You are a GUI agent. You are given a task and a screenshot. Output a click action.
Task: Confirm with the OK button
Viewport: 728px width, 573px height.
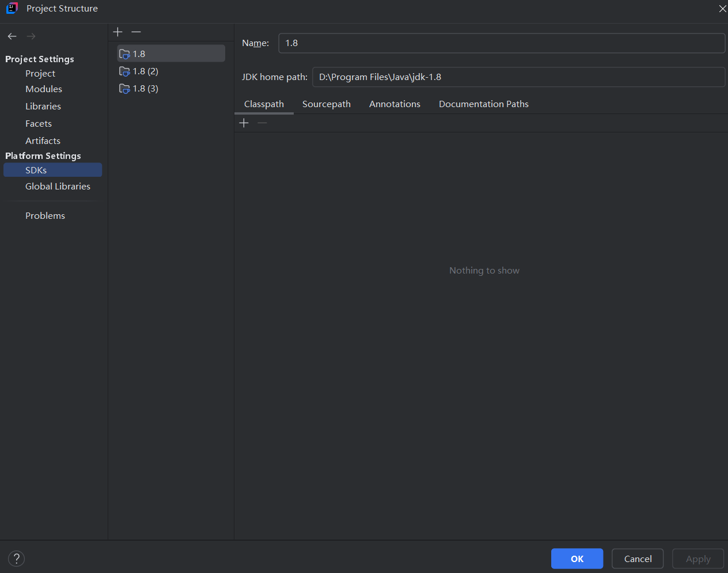tap(577, 559)
